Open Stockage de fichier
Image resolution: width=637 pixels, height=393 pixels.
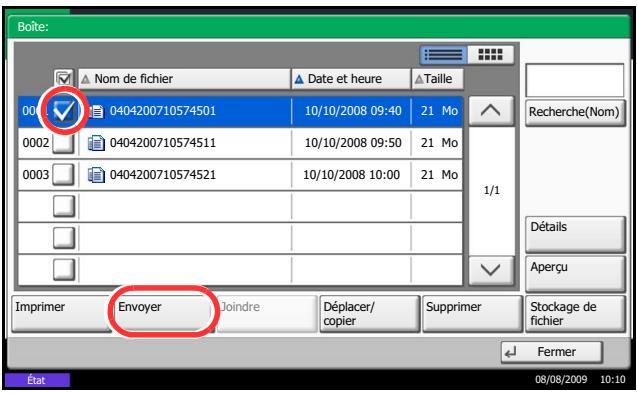576,314
